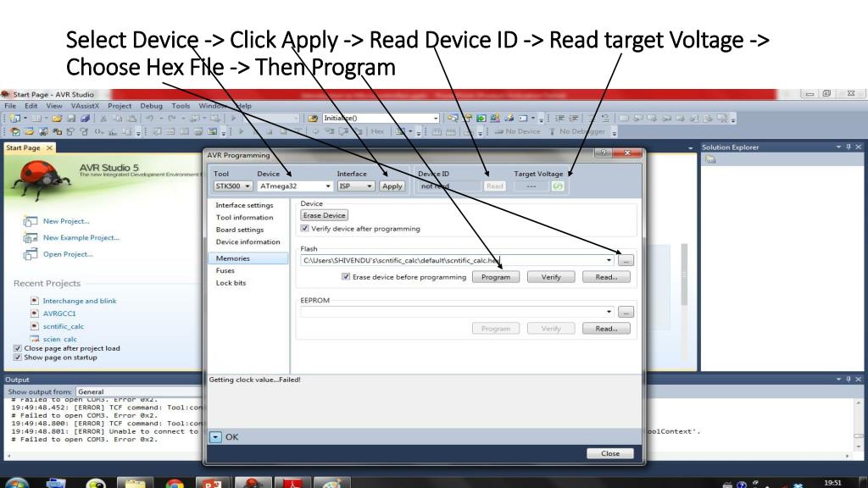Click the Copy icon in main toolbar
This screenshot has height=488, width=868.
tap(117, 119)
